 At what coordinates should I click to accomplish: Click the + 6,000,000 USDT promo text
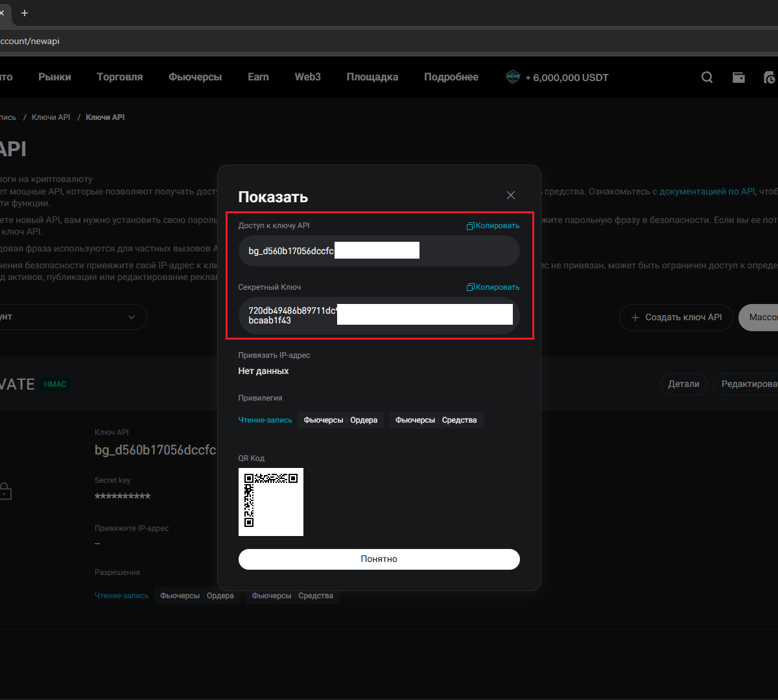567,77
